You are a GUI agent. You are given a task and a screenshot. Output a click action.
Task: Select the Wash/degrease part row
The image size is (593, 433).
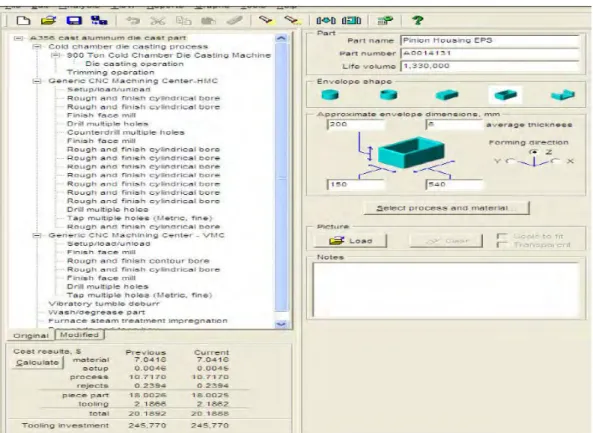[x=96, y=312]
